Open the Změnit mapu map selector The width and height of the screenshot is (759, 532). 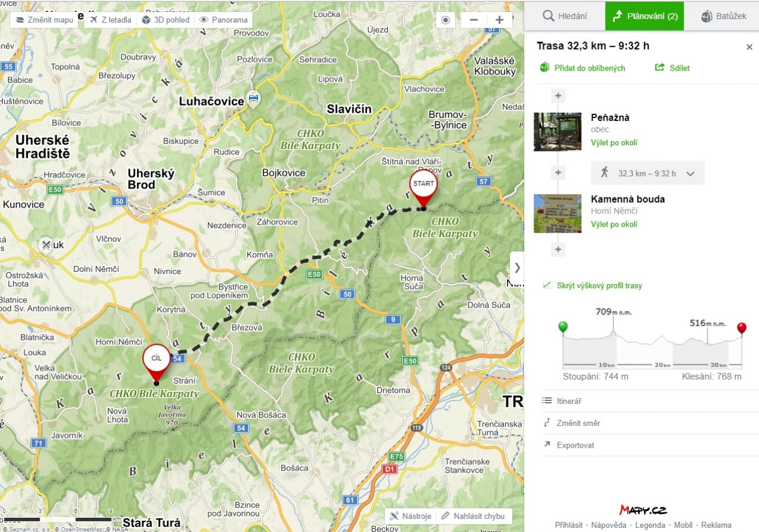coord(45,20)
